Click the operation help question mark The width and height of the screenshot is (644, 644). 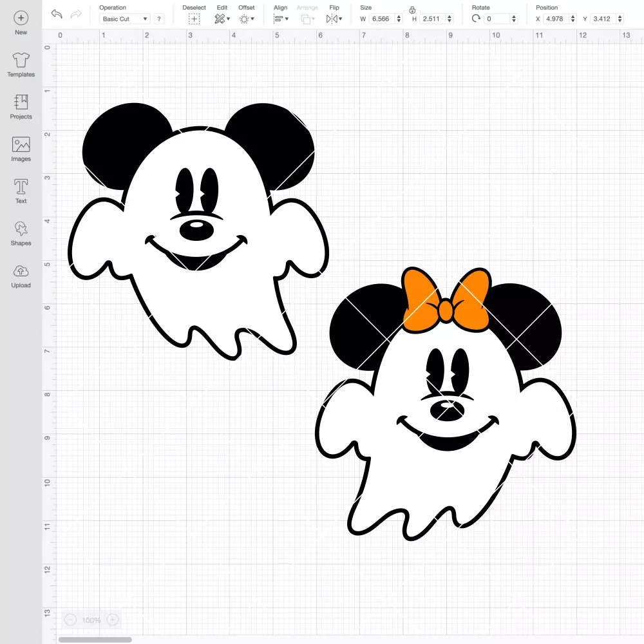coord(159,19)
